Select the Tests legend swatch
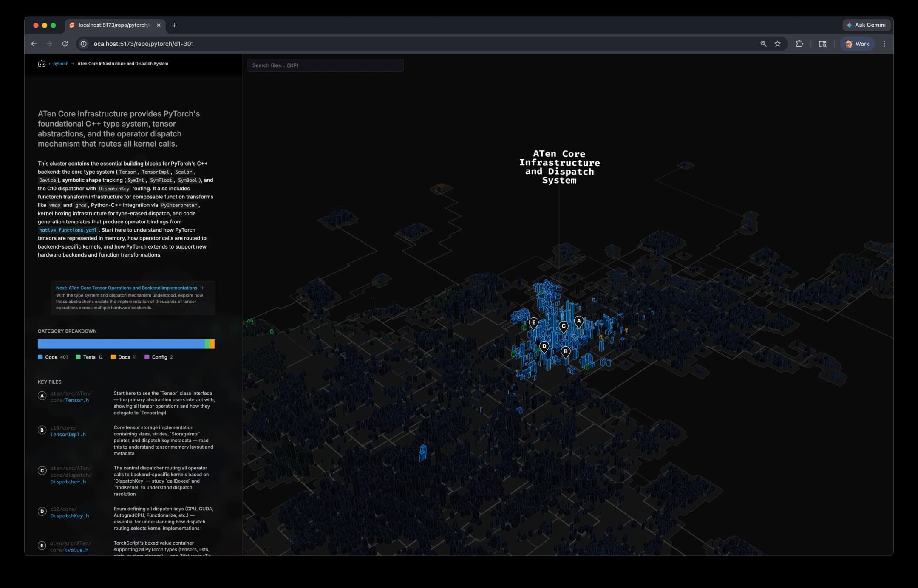The height and width of the screenshot is (588, 918). (x=78, y=357)
